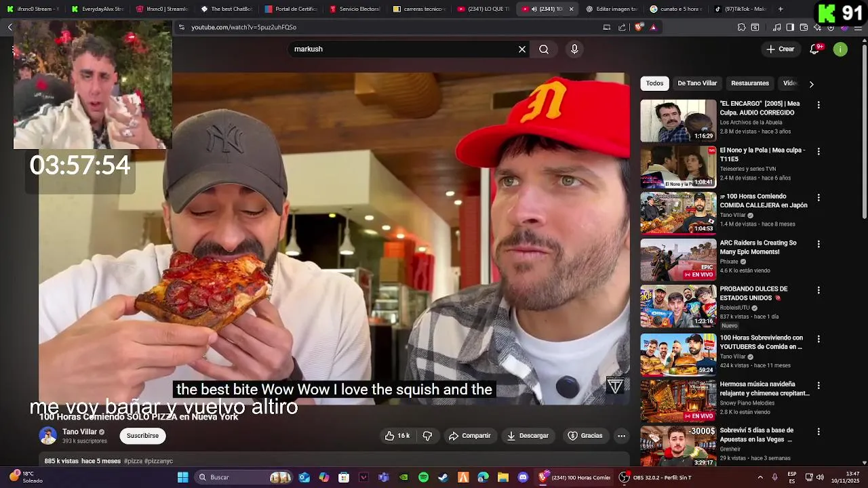Open options menu for EL ENCARGO video

(x=818, y=105)
